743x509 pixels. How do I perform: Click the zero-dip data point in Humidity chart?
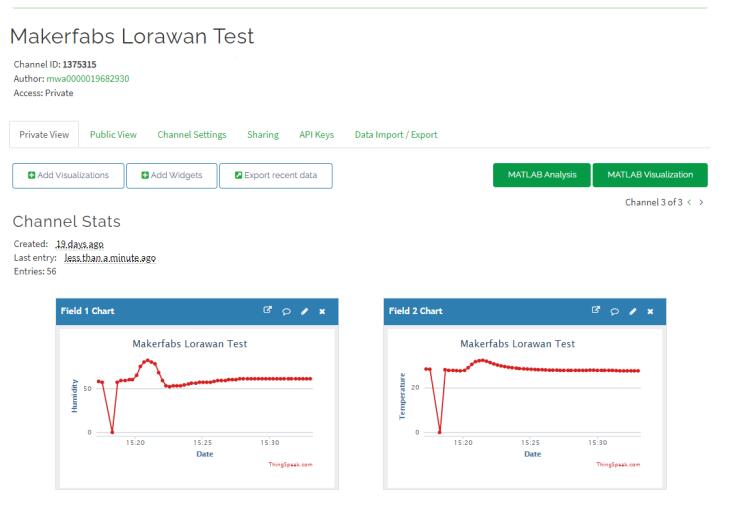pyautogui.click(x=112, y=432)
